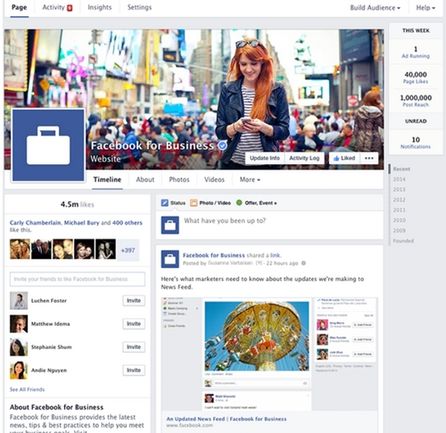Jump to 2010 in timeline navigator
This screenshot has height=433, width=446.
pos(399,220)
